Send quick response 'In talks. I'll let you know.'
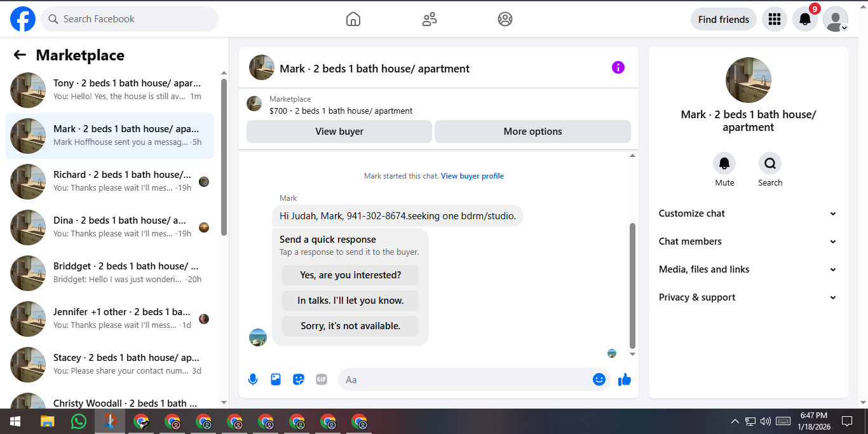 [350, 301]
